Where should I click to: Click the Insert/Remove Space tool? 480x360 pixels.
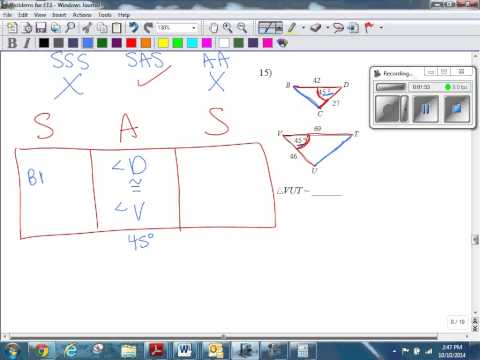(x=354, y=28)
